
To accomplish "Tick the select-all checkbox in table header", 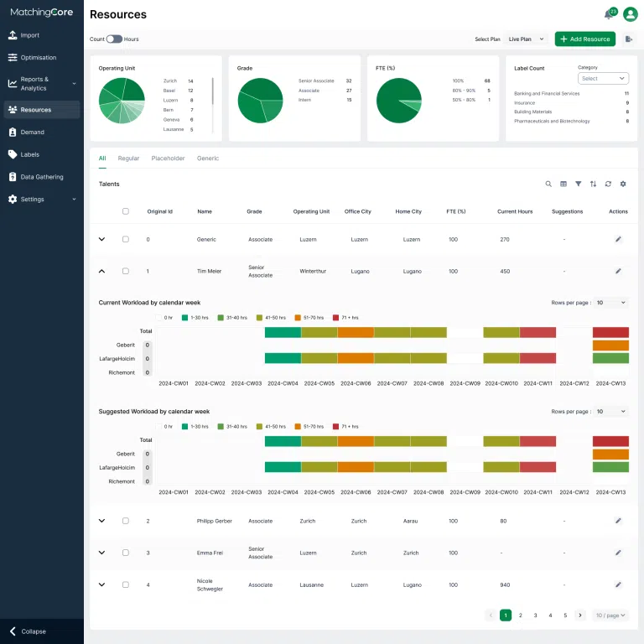I will pos(126,211).
